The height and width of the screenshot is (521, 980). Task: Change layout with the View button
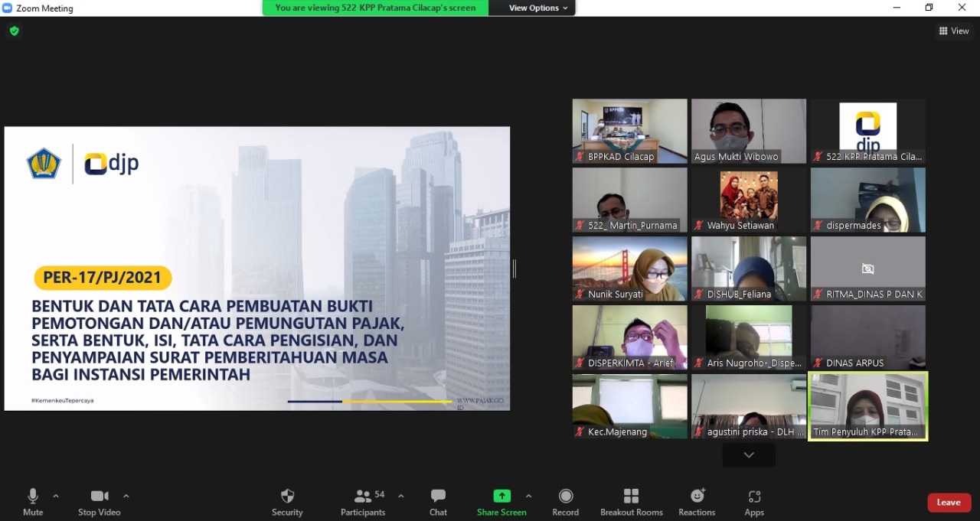coord(954,31)
